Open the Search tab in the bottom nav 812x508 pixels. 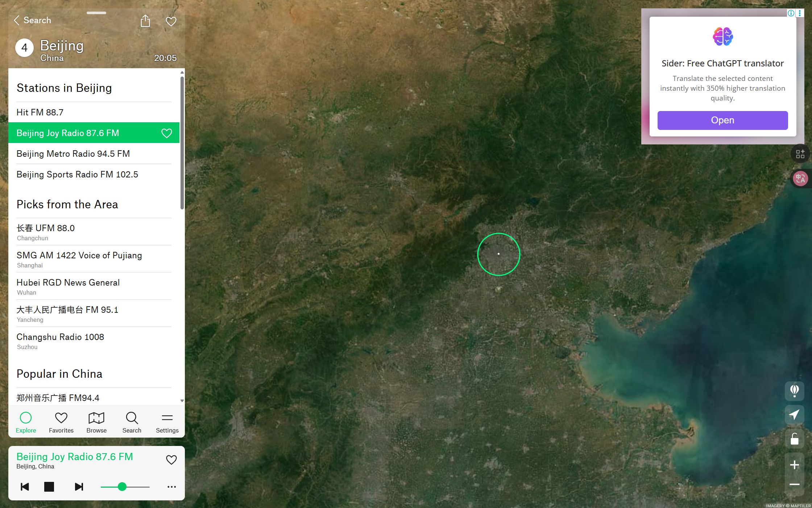coord(132,422)
